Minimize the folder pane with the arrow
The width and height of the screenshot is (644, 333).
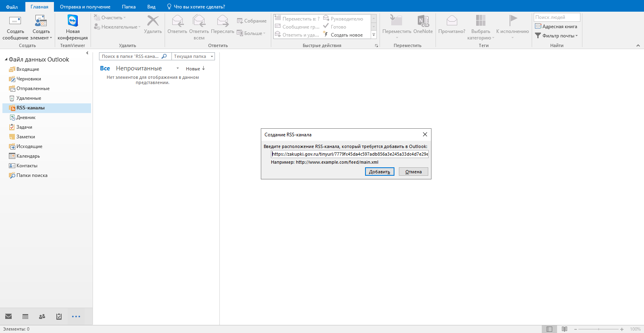[x=87, y=53]
